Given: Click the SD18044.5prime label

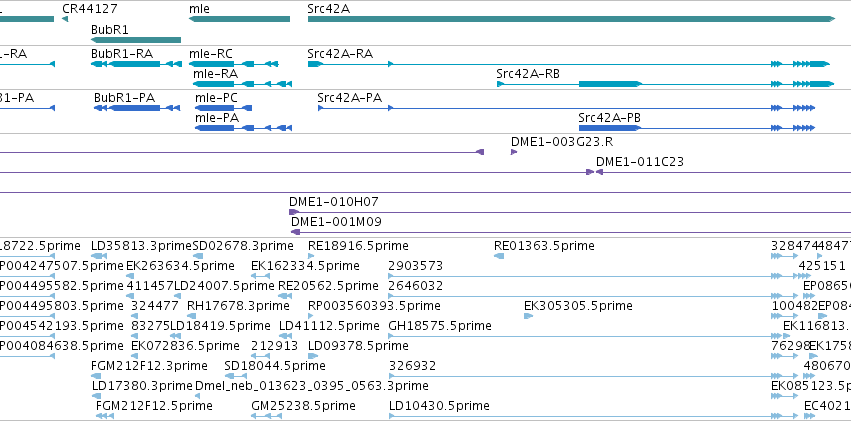Looking at the screenshot, I should [x=275, y=366].
